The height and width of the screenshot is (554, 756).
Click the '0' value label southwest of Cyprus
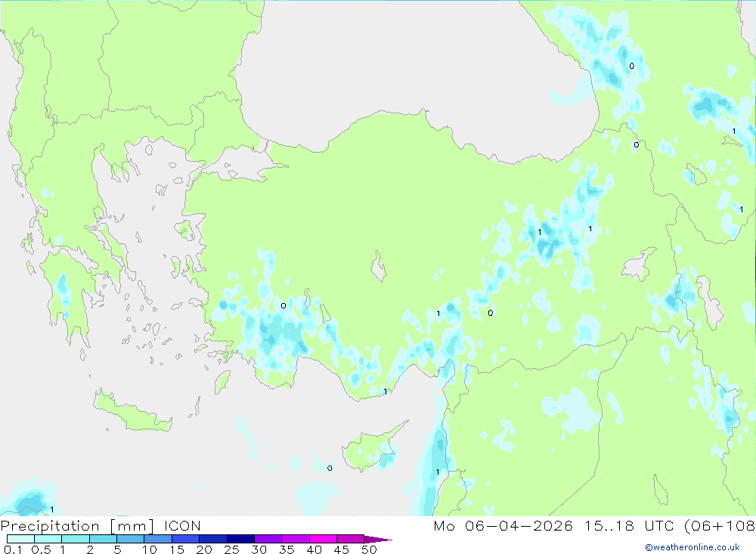tap(330, 468)
